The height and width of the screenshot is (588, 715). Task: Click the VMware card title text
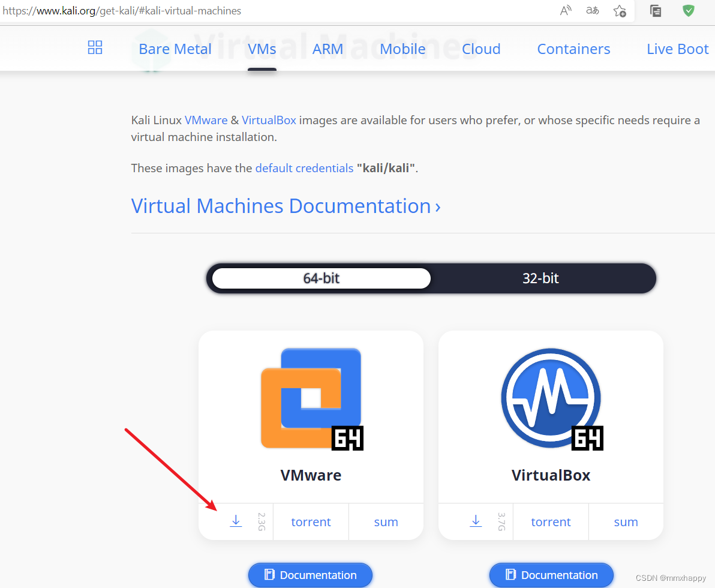[x=311, y=475]
